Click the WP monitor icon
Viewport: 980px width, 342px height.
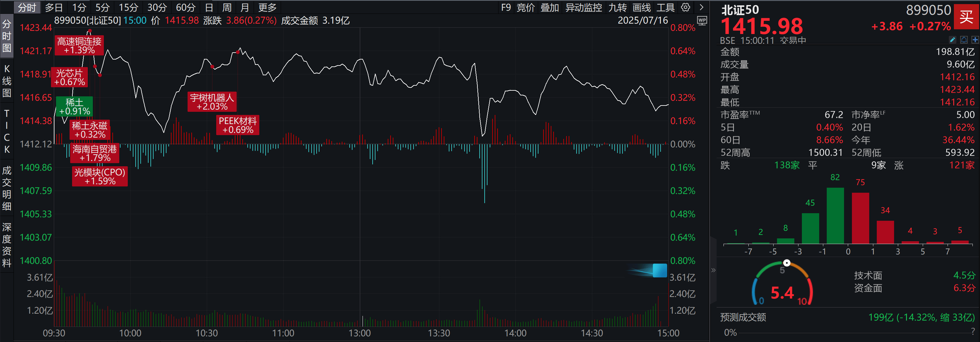coord(702,20)
